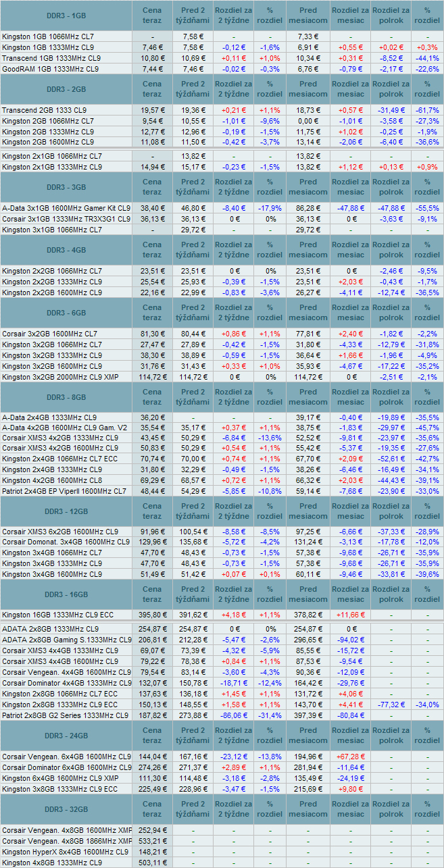Viewport: 444px width, 868px height.
Task: Select 'Corsair XMS3 6x2GB 1600MHz CL9'
Action: [59, 532]
